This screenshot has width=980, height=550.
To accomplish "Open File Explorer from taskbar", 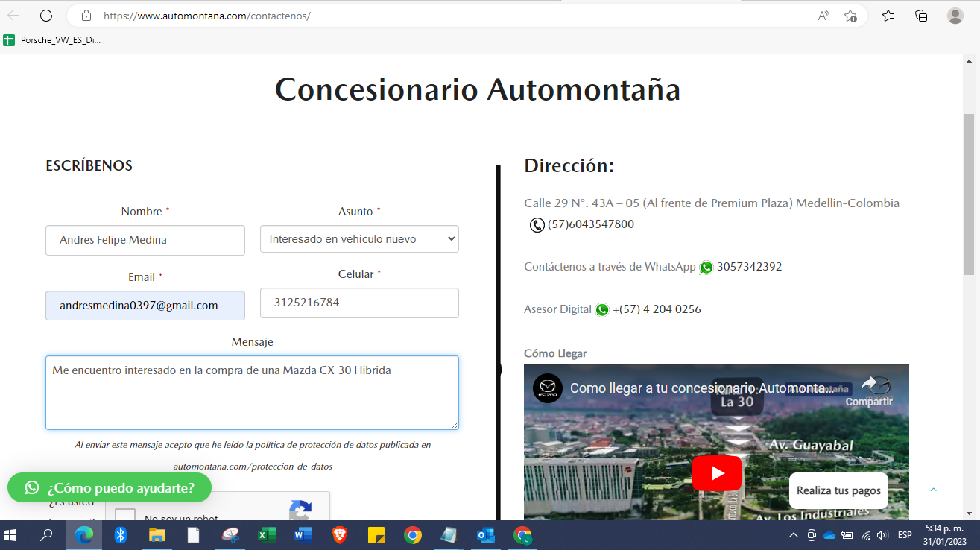I will pos(157,535).
